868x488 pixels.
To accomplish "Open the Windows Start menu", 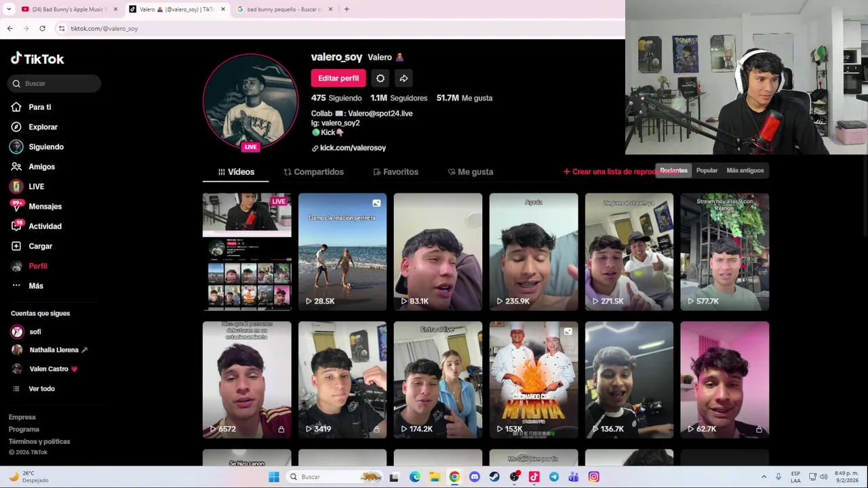I will click(x=274, y=477).
